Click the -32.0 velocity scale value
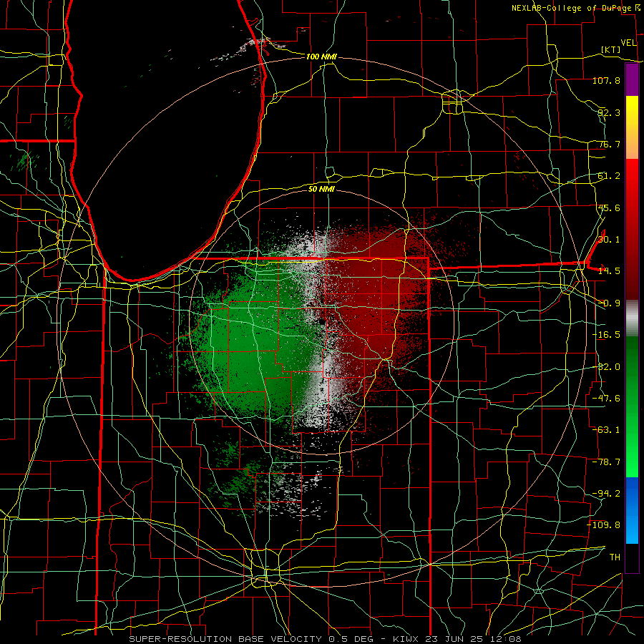The width and height of the screenshot is (644, 644). (x=606, y=367)
